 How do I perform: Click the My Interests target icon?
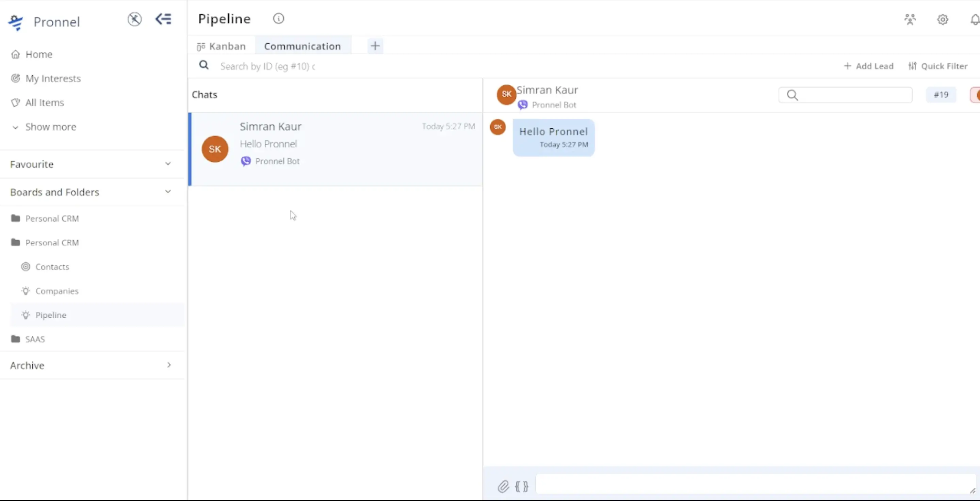coord(16,78)
